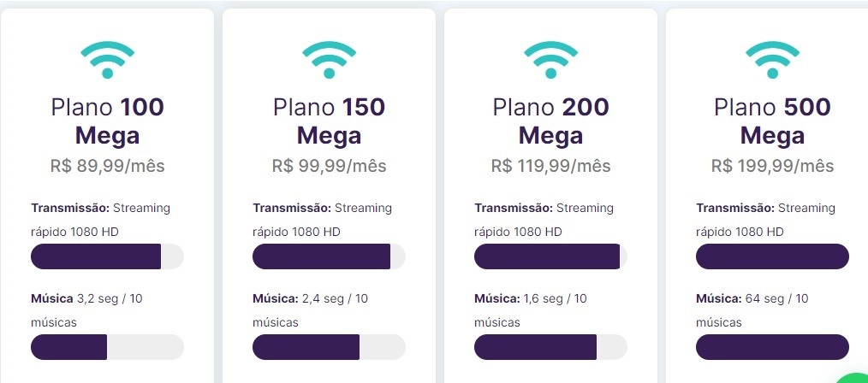Image resolution: width=868 pixels, height=383 pixels.
Task: Open the Plano 200 Mega title
Action: click(550, 121)
